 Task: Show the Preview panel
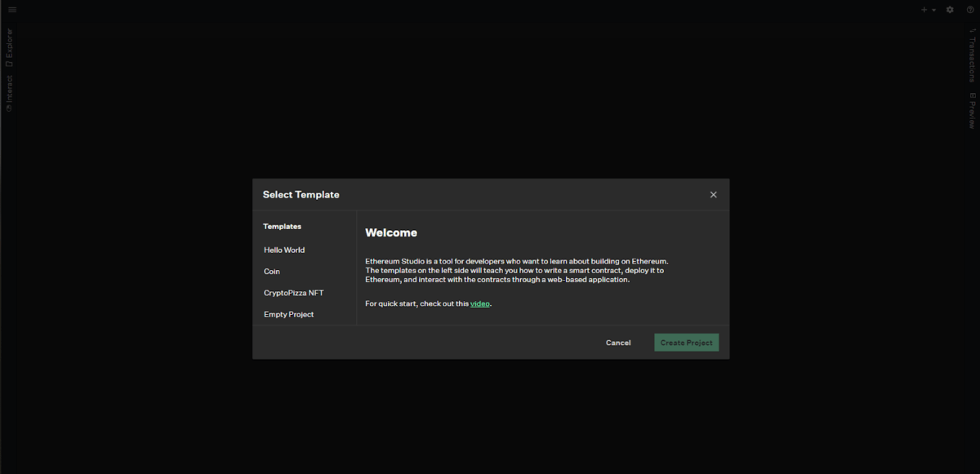(x=971, y=111)
